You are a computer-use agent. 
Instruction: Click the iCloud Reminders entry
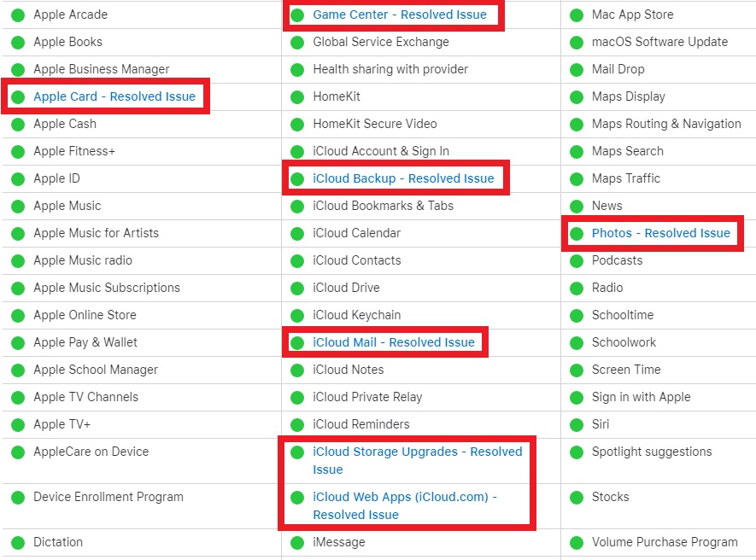(361, 424)
